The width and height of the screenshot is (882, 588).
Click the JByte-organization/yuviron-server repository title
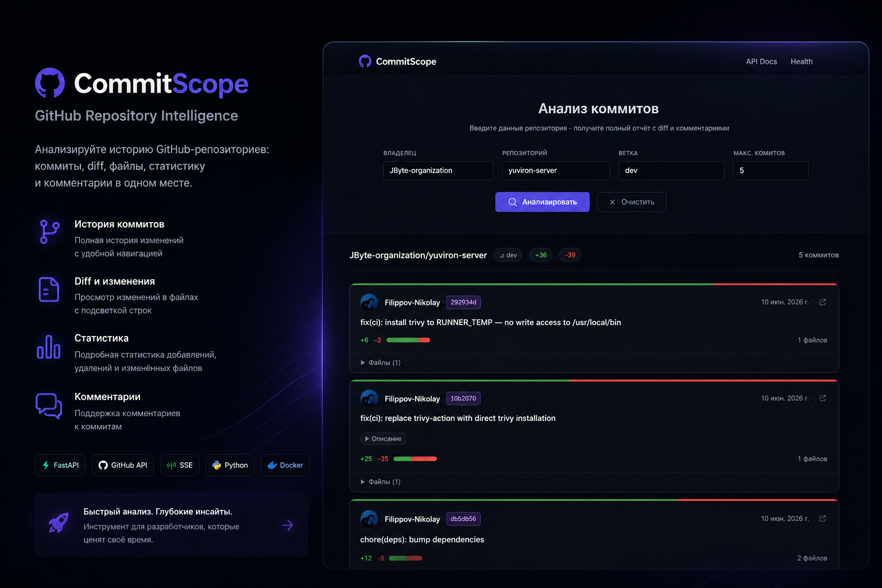tap(418, 255)
